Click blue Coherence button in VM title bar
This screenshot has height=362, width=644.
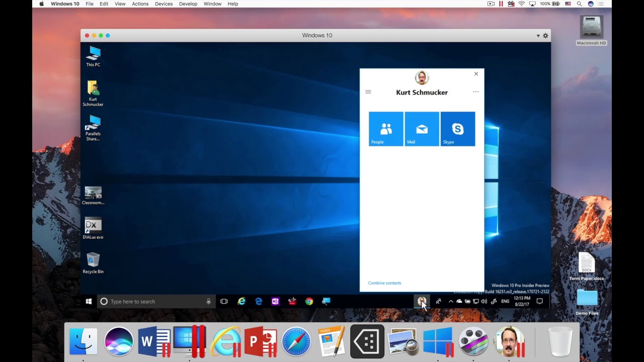coord(108,35)
